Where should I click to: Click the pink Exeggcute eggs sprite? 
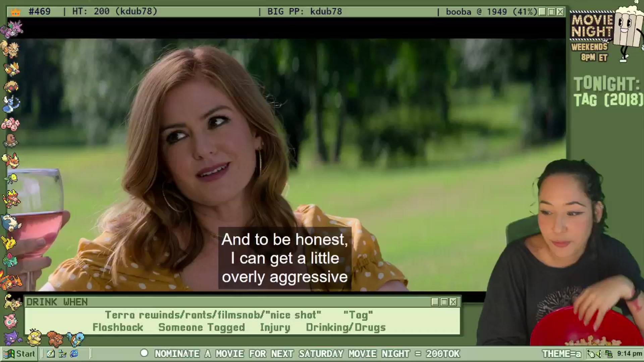coord(10,124)
